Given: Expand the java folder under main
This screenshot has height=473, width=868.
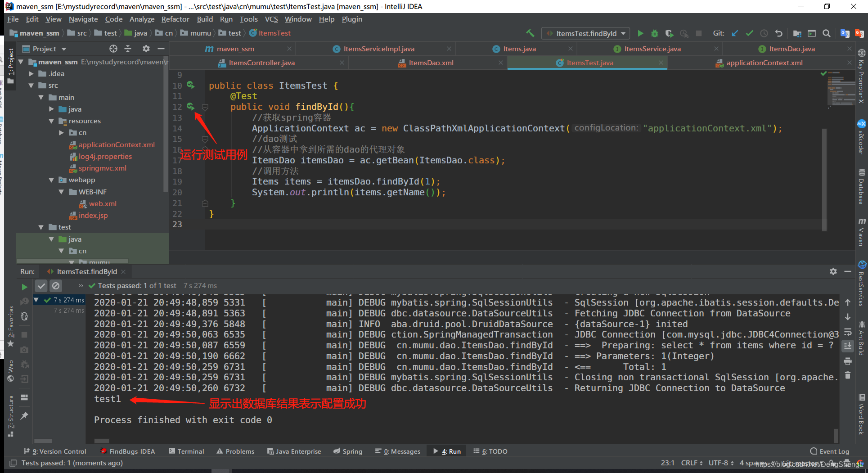Looking at the screenshot, I should pyautogui.click(x=51, y=109).
